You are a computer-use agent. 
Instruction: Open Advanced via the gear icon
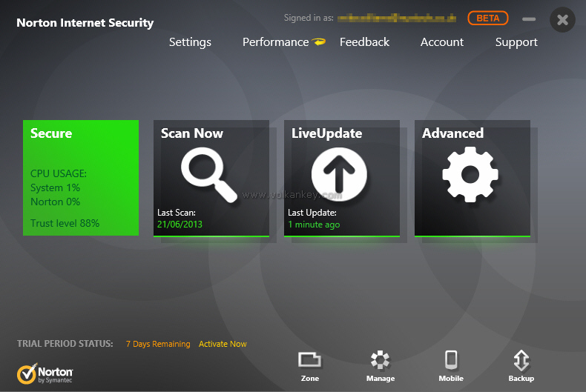(x=470, y=174)
